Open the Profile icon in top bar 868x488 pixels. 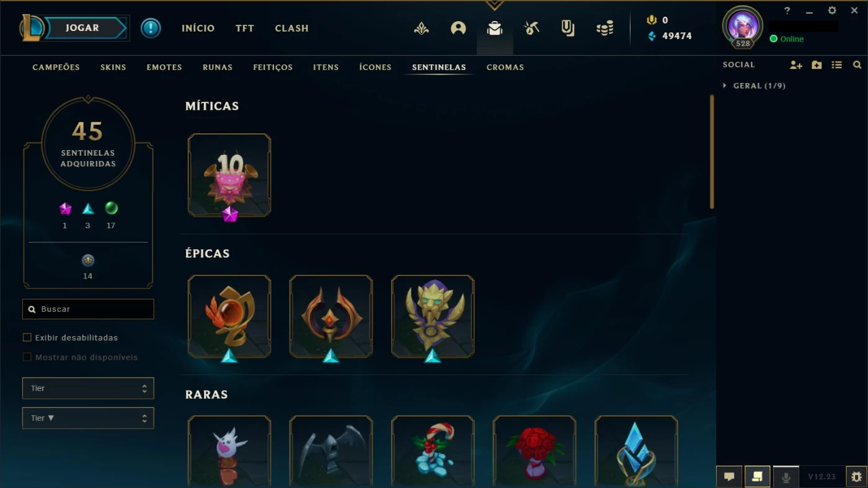pos(458,28)
